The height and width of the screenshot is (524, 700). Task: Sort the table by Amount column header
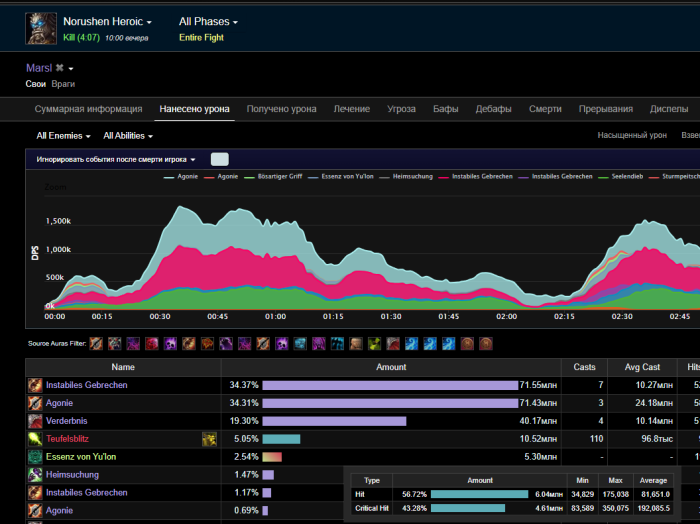click(x=391, y=367)
